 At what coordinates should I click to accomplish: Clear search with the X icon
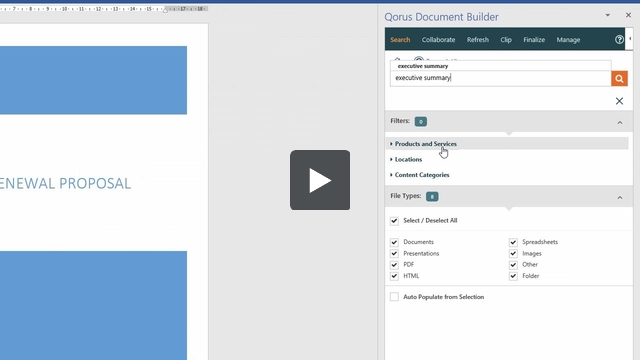tap(619, 101)
